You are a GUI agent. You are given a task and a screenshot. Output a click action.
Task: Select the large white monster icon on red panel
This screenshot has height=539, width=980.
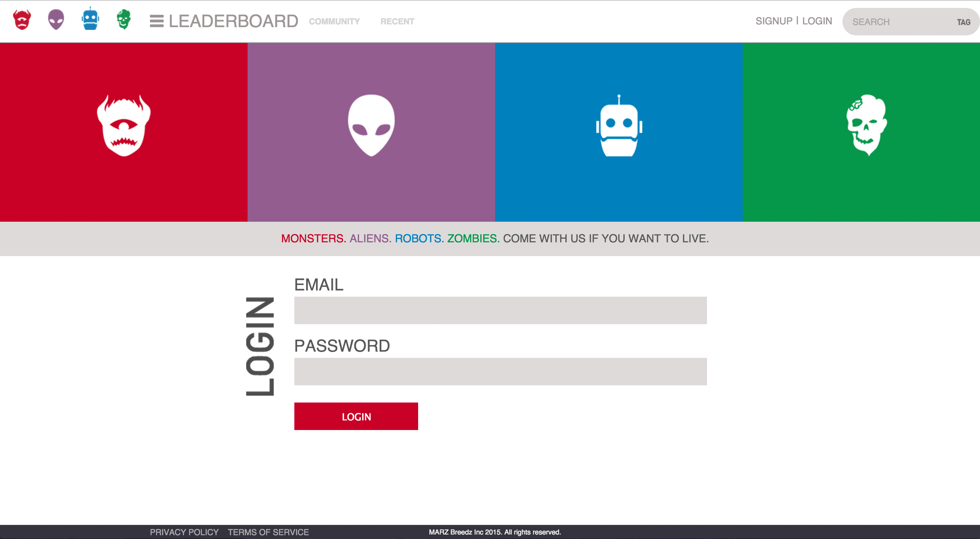pos(124,125)
